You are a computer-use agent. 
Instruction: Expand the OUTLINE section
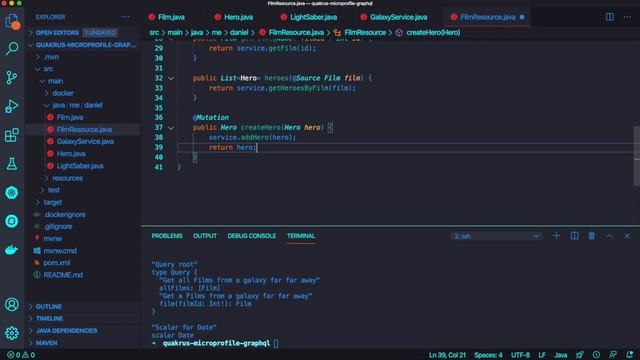pyautogui.click(x=83, y=307)
